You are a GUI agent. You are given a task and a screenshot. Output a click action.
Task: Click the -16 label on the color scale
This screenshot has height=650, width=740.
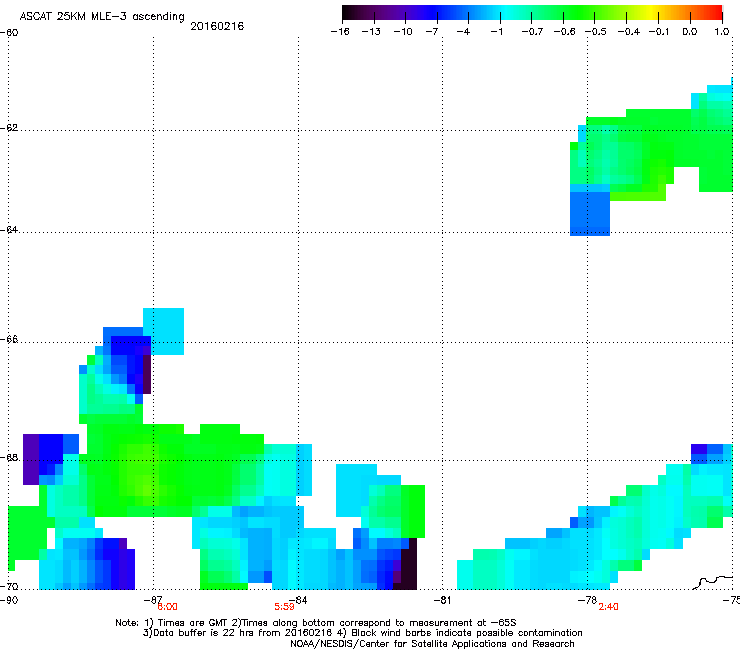pos(340,32)
